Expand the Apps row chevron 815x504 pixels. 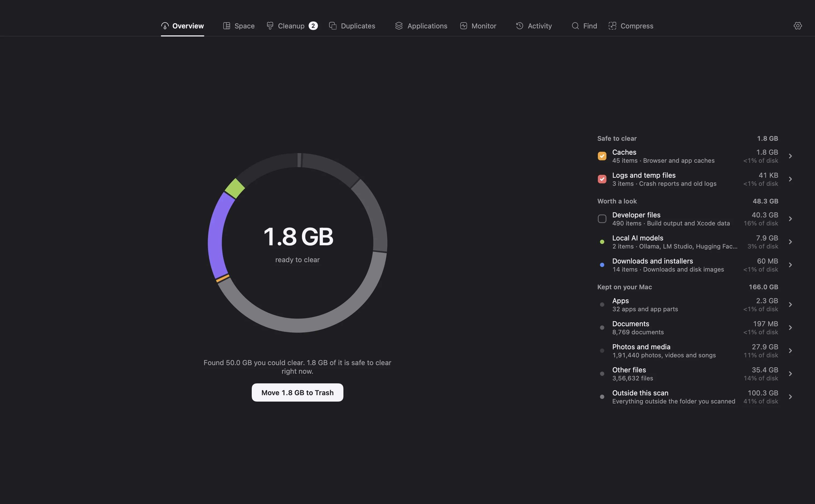pyautogui.click(x=790, y=304)
